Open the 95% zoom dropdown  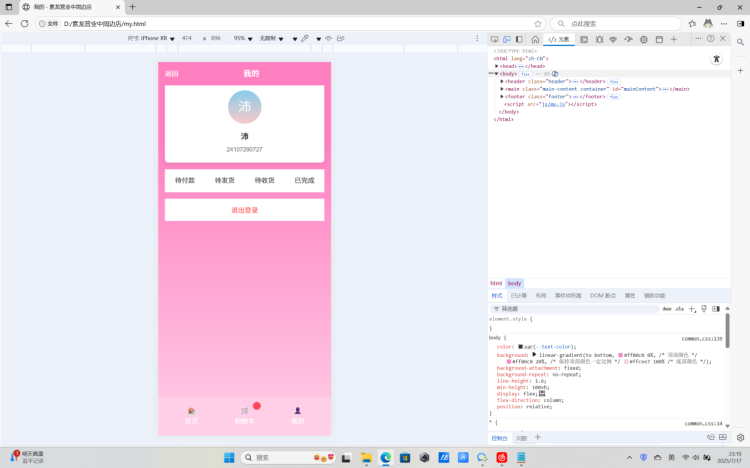pos(243,38)
